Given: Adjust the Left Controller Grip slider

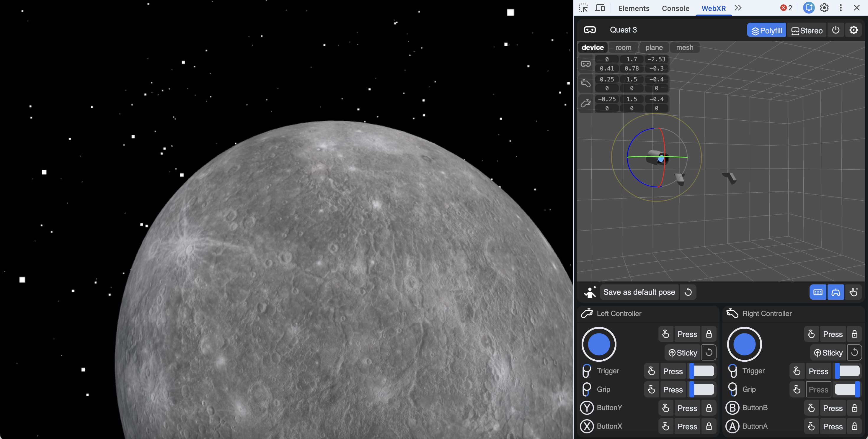Looking at the screenshot, I should (702, 389).
